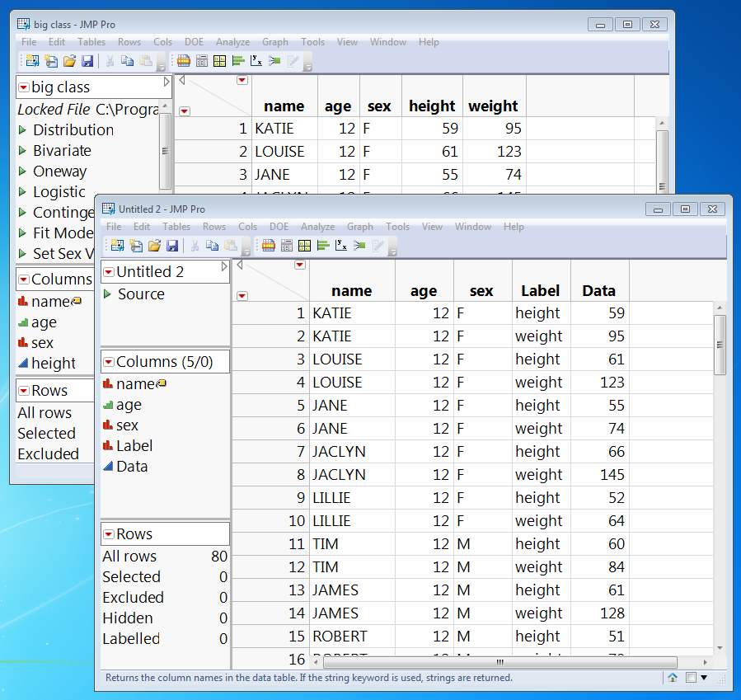Launch Distribution icon in Untitled 2 toolbar
The height and width of the screenshot is (700, 741).
pyautogui.click(x=322, y=245)
